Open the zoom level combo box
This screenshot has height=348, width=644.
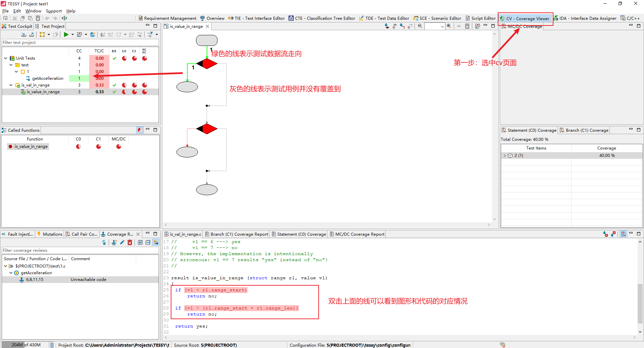click(x=435, y=26)
